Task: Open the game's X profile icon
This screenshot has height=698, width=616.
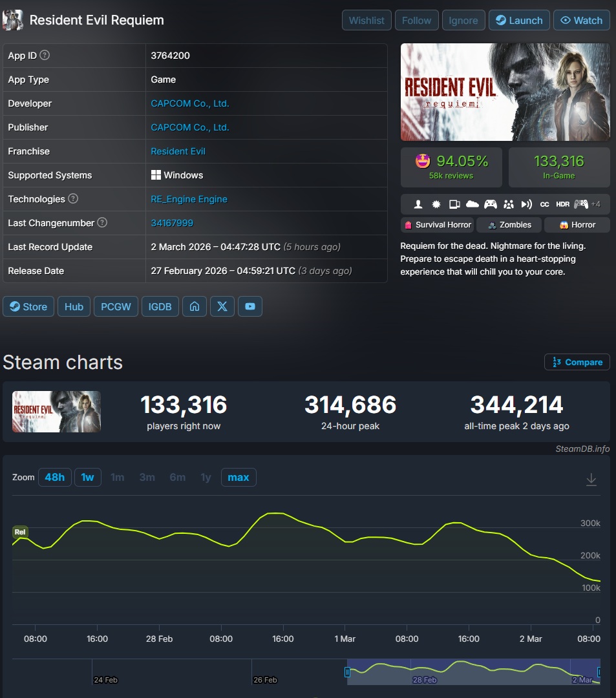Action: pyautogui.click(x=222, y=306)
